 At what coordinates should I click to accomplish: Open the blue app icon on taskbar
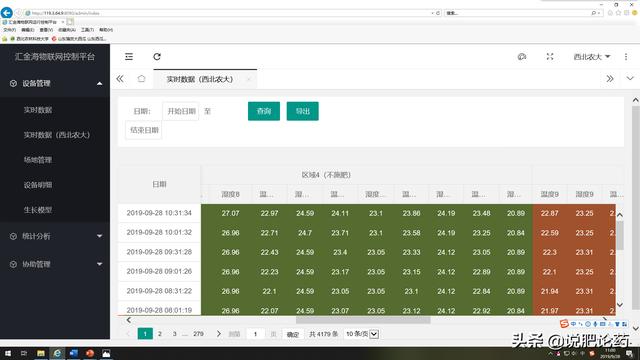pos(73,353)
